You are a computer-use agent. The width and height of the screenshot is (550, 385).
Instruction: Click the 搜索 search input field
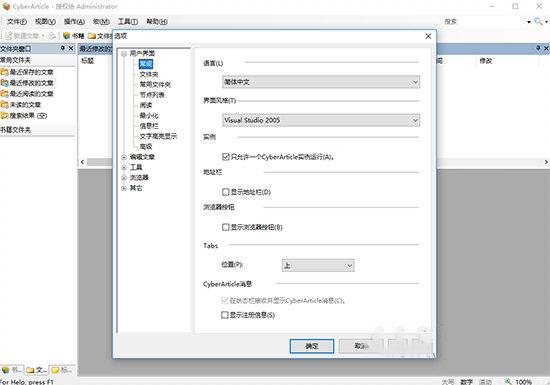click(x=483, y=22)
